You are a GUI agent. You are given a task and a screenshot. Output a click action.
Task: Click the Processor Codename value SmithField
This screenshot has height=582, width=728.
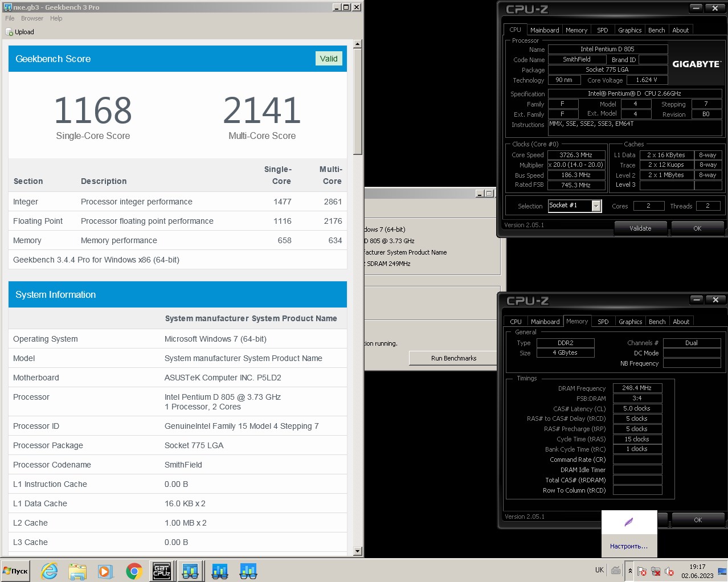click(183, 465)
